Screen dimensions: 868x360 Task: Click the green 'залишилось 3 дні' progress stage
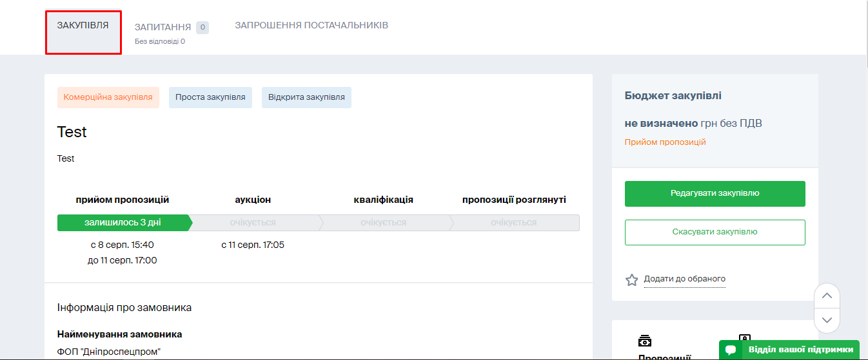[x=123, y=223]
